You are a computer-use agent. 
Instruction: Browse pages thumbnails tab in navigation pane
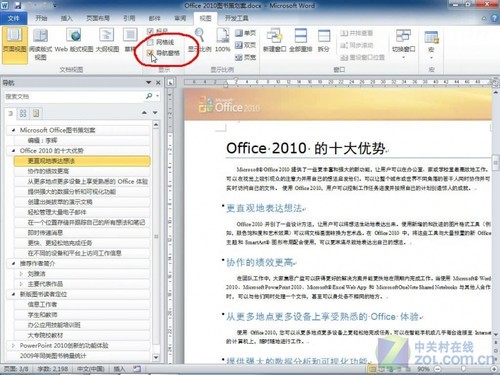pyautogui.click(x=23, y=113)
